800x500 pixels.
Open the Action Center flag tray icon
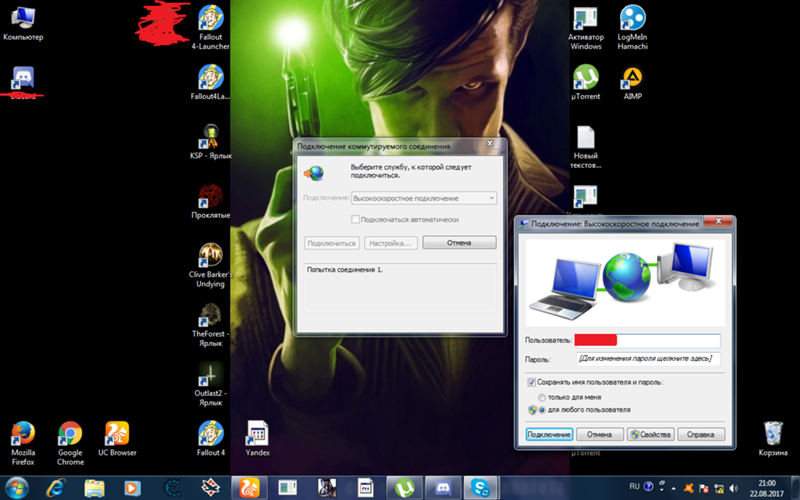(704, 488)
